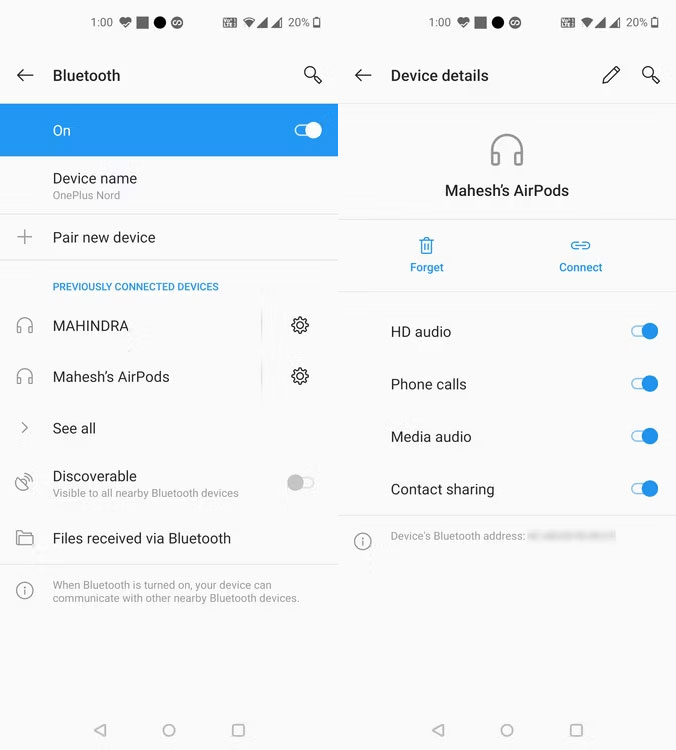Tap the pencil icon to rename device
The height and width of the screenshot is (750, 676).
coord(611,75)
